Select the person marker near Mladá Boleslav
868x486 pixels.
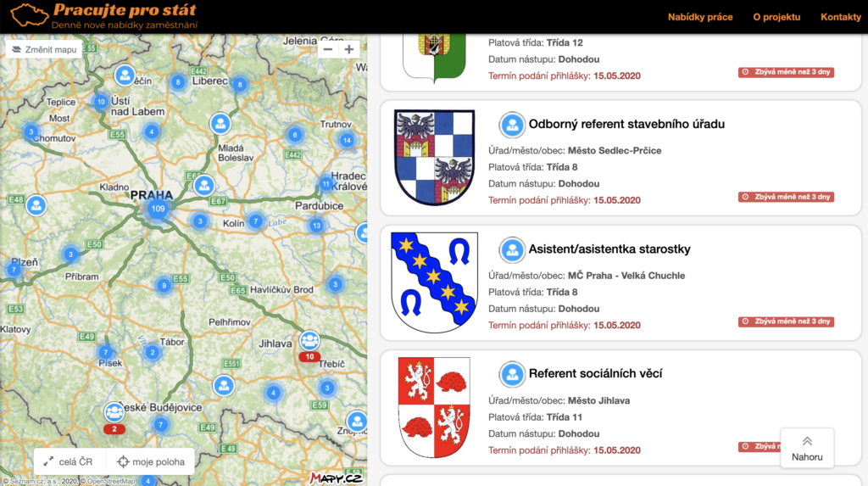pyautogui.click(x=220, y=124)
